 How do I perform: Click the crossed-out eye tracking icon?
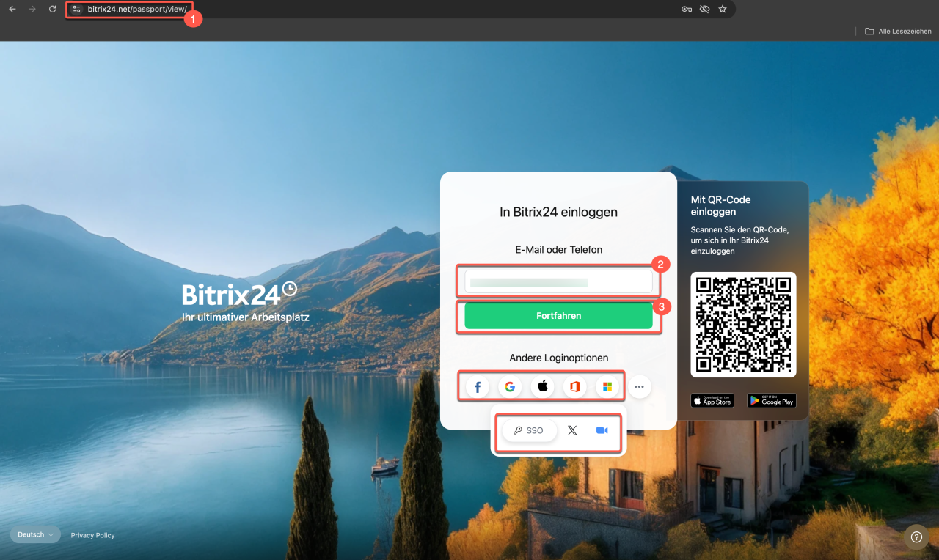point(705,9)
